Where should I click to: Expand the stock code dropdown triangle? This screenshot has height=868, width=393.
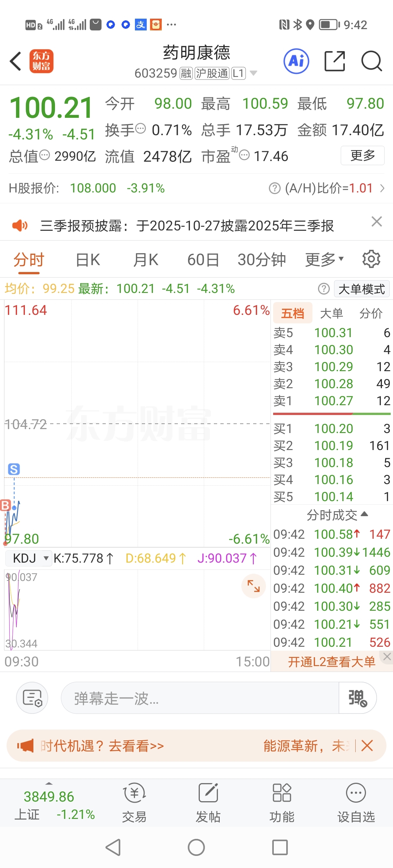pyautogui.click(x=253, y=73)
